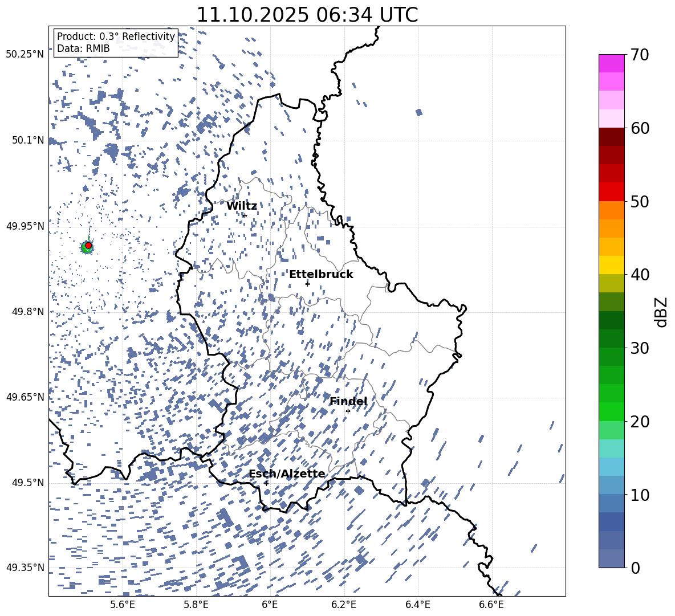Click the cross marker below Wiltz

[245, 215]
